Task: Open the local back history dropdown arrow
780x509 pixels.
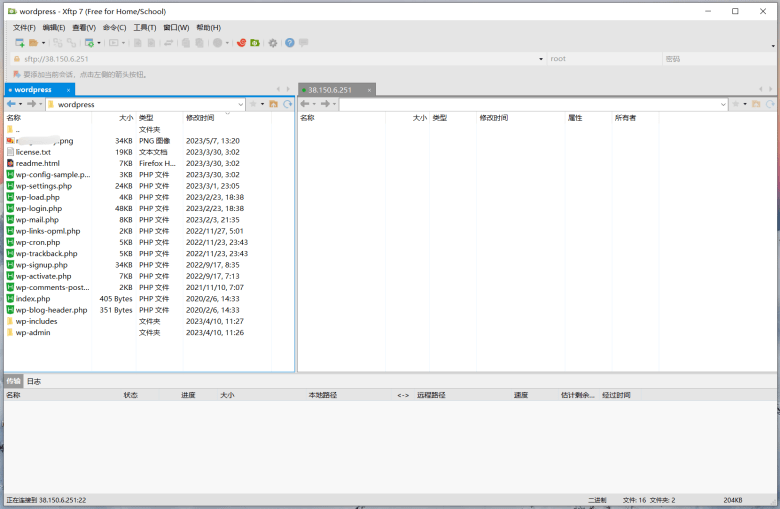Action: click(x=20, y=104)
